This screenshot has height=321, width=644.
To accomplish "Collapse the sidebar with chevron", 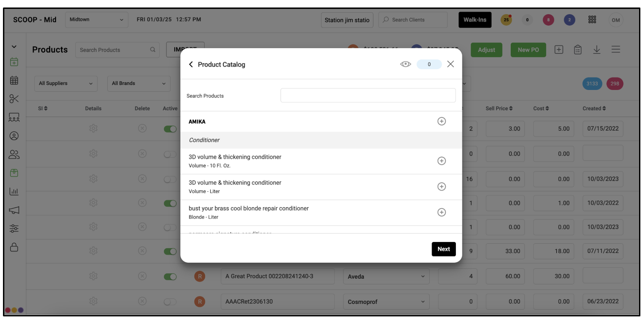I will coord(14,47).
